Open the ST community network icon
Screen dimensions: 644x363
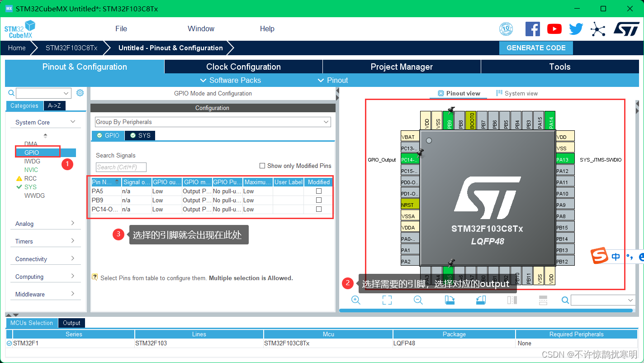(598, 30)
